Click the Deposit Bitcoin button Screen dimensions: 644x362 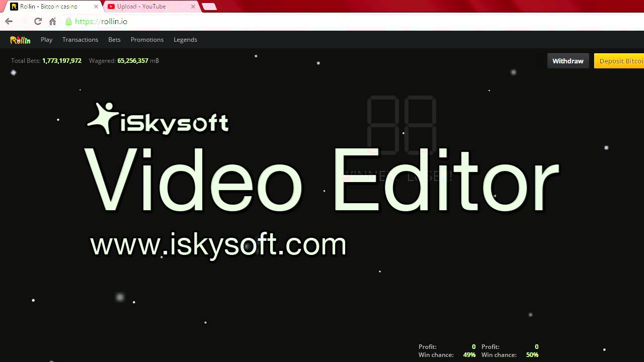[619, 61]
